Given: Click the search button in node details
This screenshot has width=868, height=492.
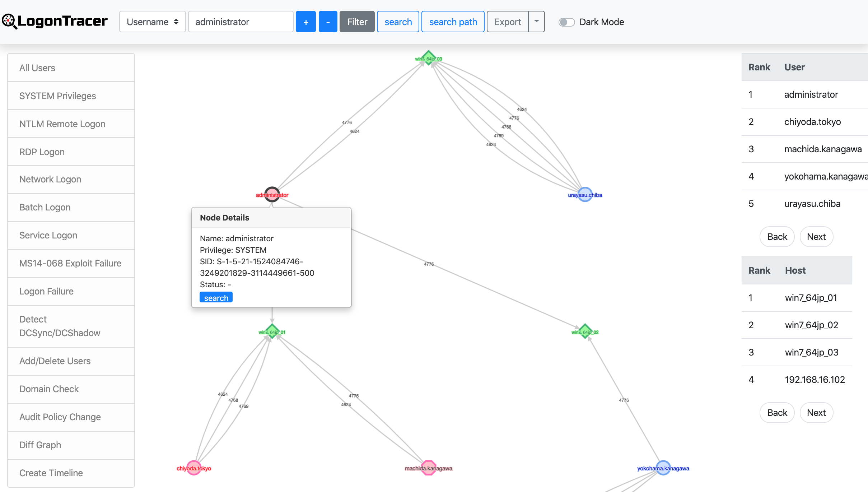Looking at the screenshot, I should coord(215,298).
